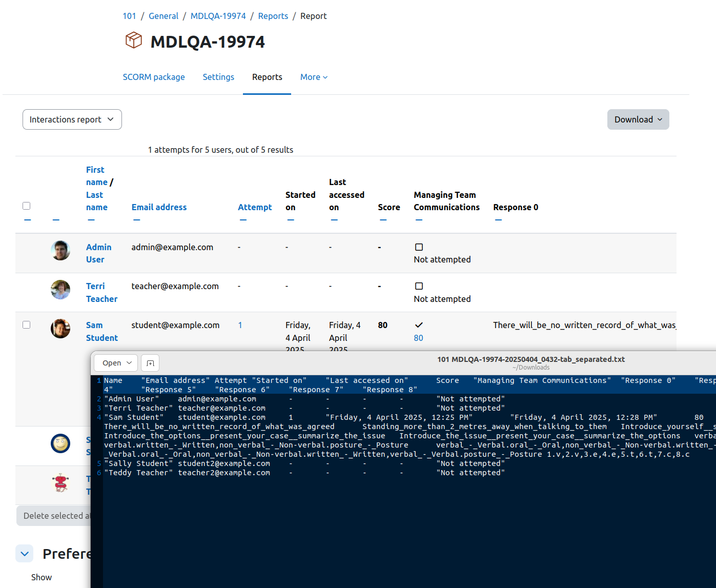Sort by Last name column
This screenshot has height=588, width=716.
pos(96,201)
